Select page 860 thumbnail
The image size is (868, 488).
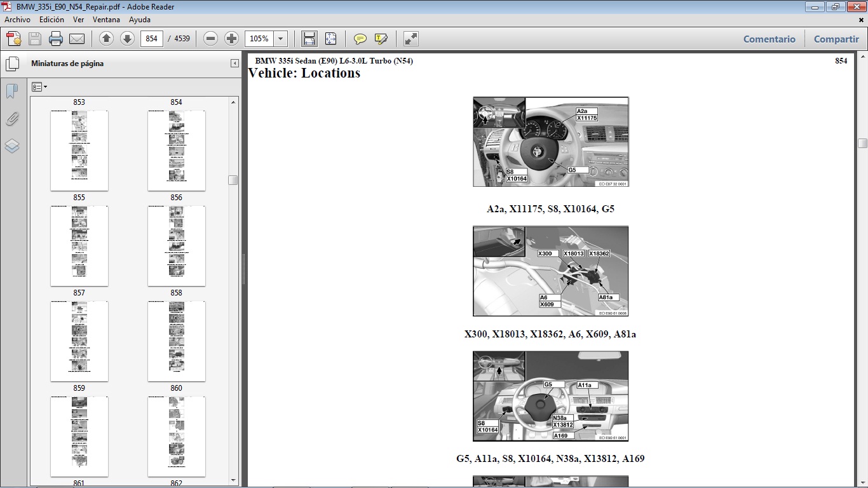pyautogui.click(x=177, y=437)
